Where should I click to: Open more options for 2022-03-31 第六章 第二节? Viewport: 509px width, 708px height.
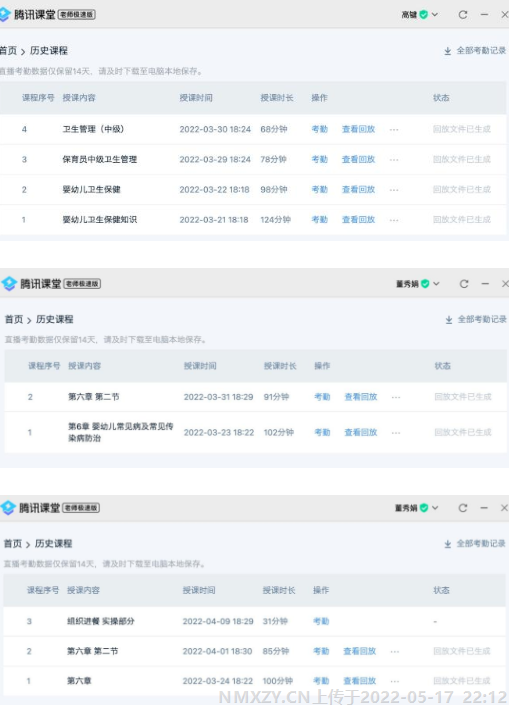point(396,397)
